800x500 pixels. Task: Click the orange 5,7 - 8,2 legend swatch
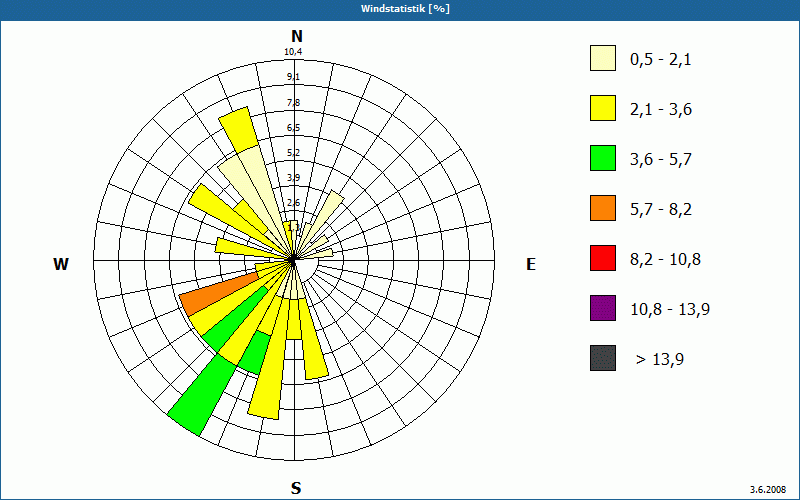tap(603, 208)
